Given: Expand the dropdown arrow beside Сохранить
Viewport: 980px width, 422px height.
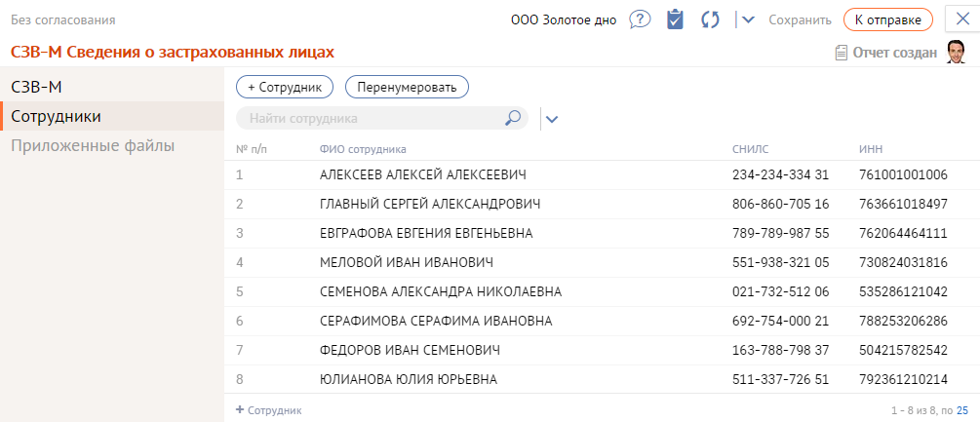Looking at the screenshot, I should point(748,19).
